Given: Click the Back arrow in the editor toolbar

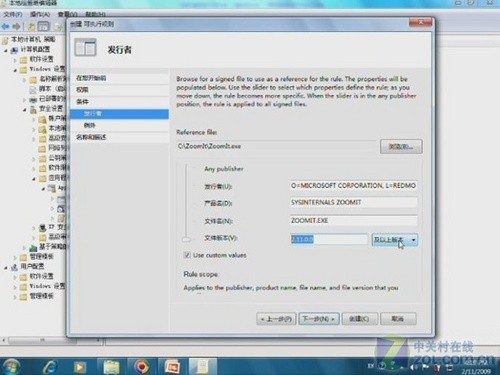Looking at the screenshot, I should tap(6, 26).
